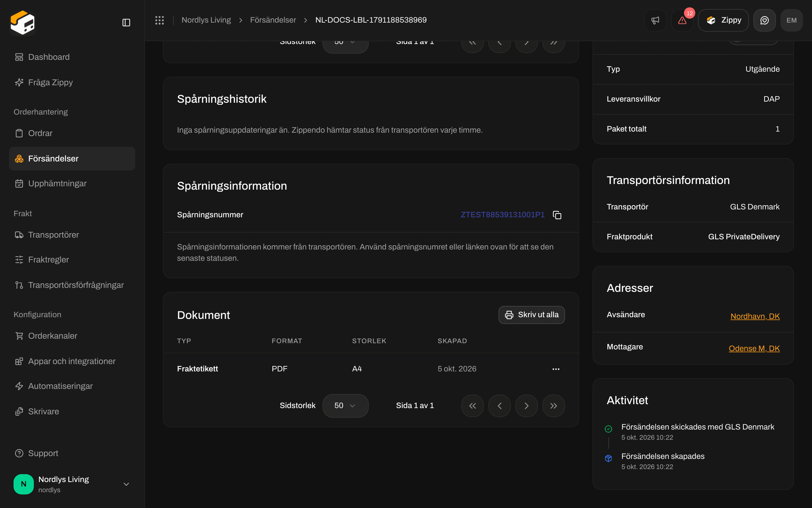Click the TYP column header
This screenshot has width=812, height=508.
(184, 341)
